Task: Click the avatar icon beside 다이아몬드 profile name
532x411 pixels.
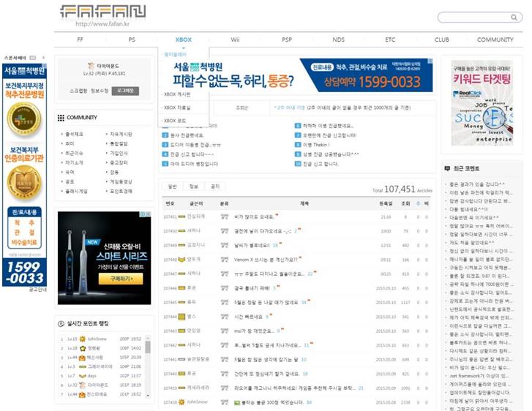Action: pyautogui.click(x=90, y=66)
